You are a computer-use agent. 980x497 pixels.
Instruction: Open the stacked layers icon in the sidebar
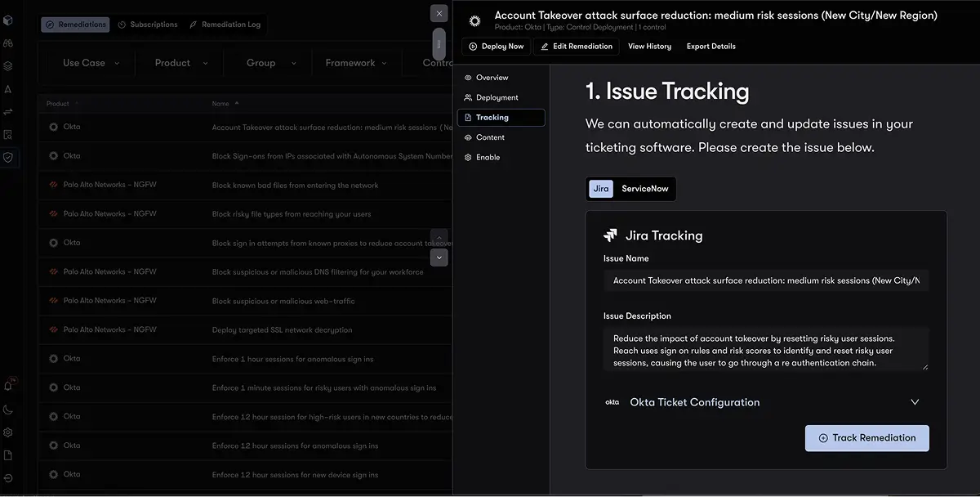[8, 66]
